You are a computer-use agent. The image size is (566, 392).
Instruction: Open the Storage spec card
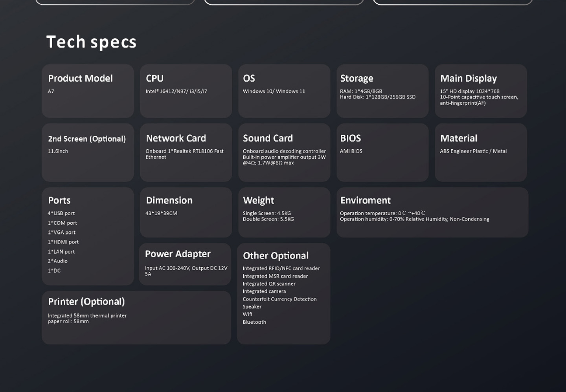[x=382, y=91]
